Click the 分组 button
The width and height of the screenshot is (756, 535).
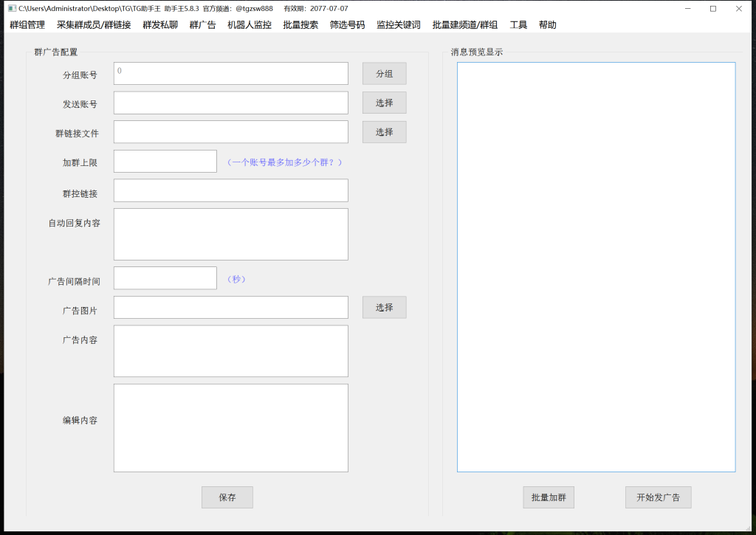pyautogui.click(x=384, y=74)
